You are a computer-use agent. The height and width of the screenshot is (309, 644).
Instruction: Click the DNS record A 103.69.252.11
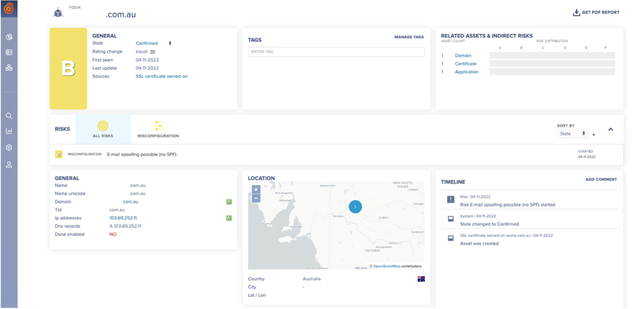click(x=125, y=226)
